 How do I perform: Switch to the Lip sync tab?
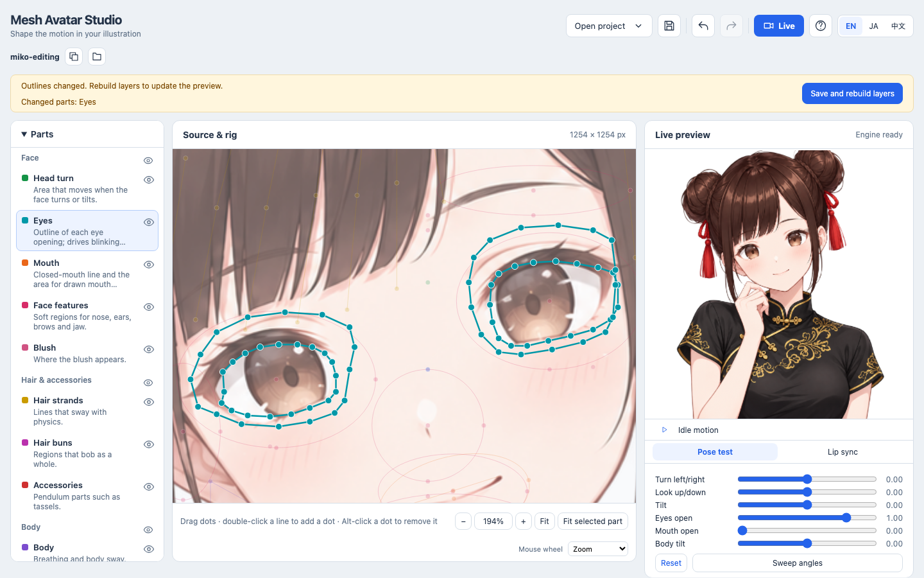click(x=843, y=452)
